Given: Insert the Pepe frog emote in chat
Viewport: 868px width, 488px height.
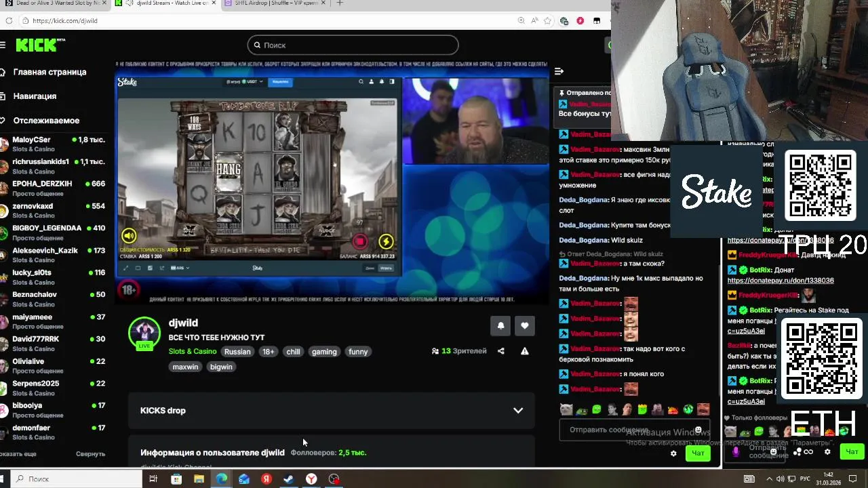Looking at the screenshot, I should click(582, 409).
